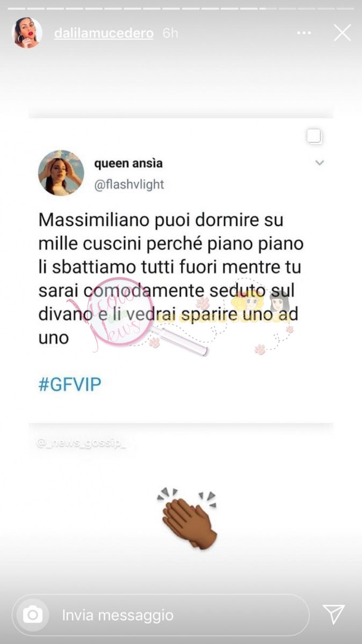Click queen ansìa's tweet avatar
Screen dimensions: 362x644
click(x=61, y=173)
